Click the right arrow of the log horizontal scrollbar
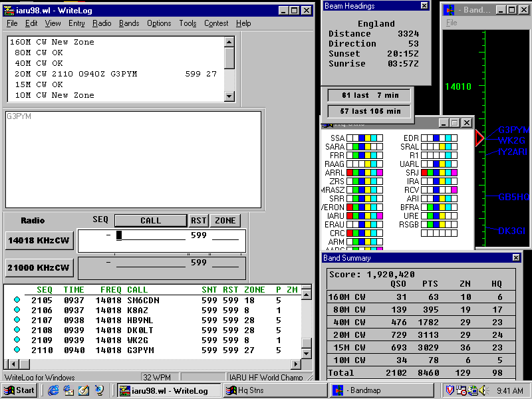 click(296, 364)
